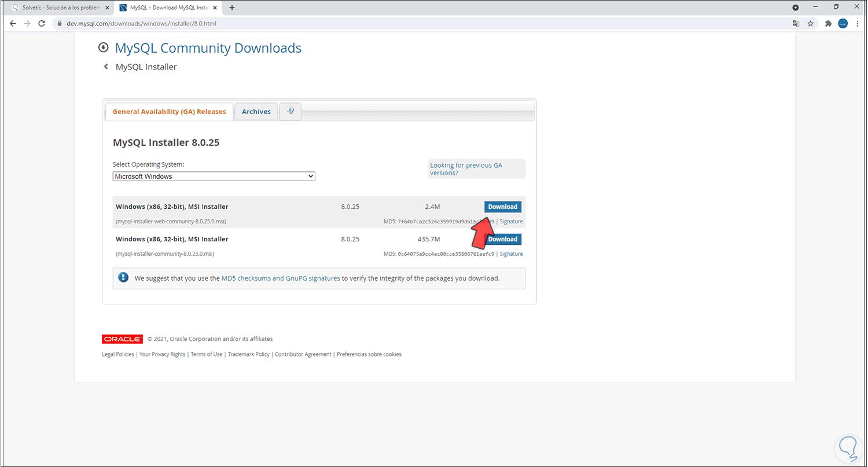
Task: Click the blue info icon in the suggestion box
Action: [123, 277]
